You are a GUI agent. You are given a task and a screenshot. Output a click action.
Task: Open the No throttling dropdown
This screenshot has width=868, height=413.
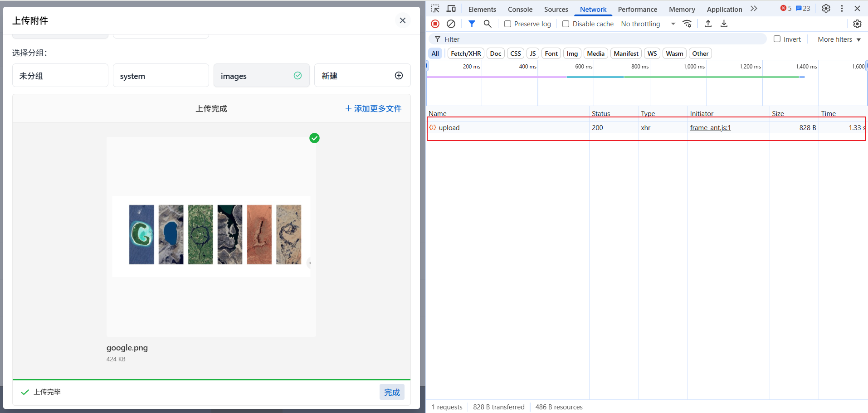pyautogui.click(x=648, y=24)
